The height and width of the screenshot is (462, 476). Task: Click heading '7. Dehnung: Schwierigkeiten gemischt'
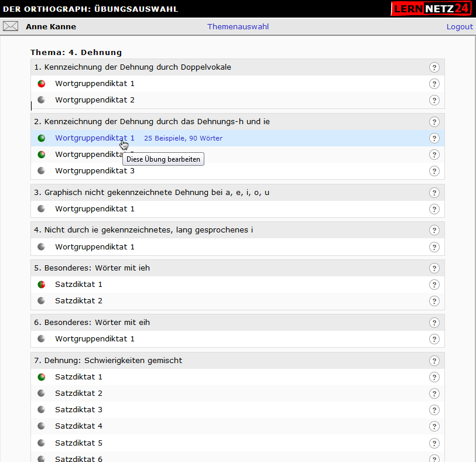coord(108,360)
